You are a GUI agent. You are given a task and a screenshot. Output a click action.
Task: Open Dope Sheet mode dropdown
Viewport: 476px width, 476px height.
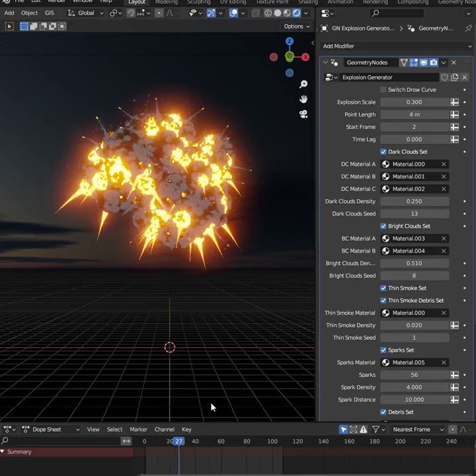(x=51, y=429)
